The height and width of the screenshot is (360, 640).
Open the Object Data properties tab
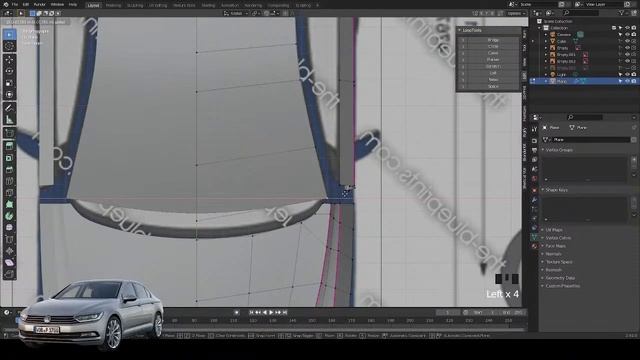click(x=534, y=236)
